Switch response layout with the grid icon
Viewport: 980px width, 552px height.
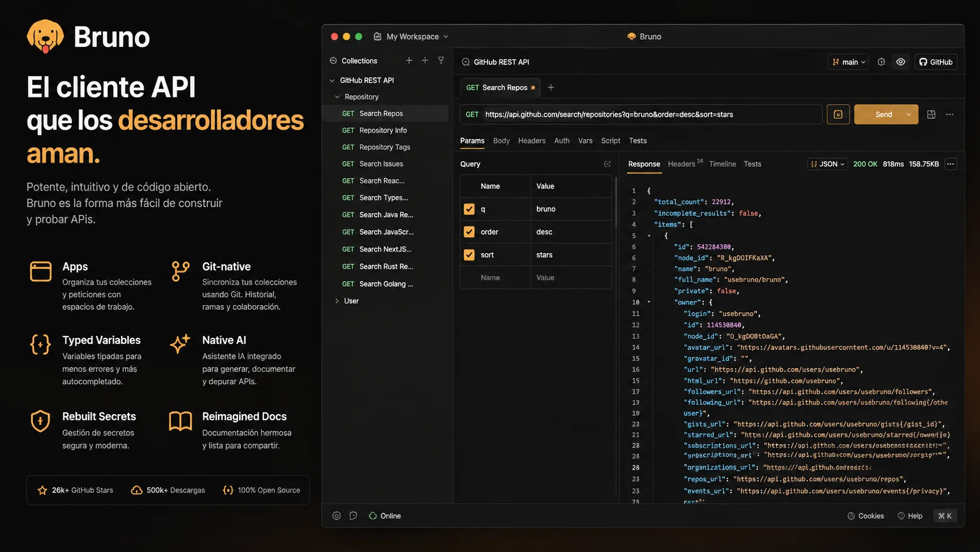point(931,114)
